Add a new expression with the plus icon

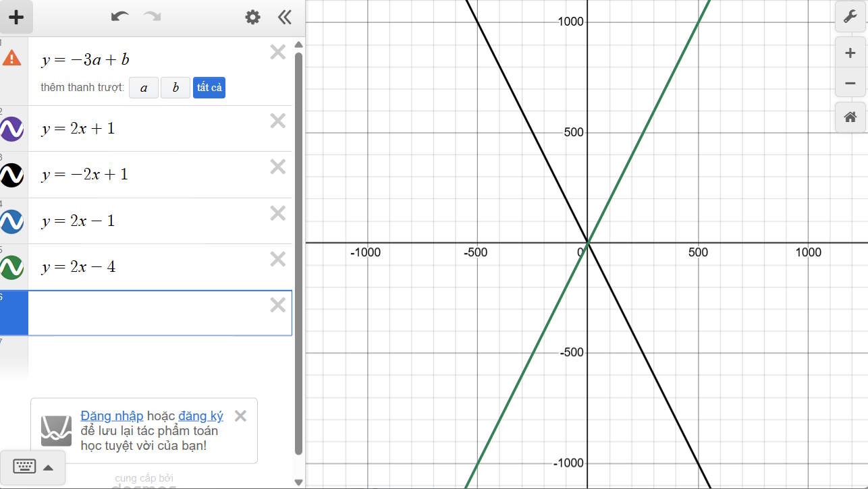pyautogui.click(x=16, y=17)
